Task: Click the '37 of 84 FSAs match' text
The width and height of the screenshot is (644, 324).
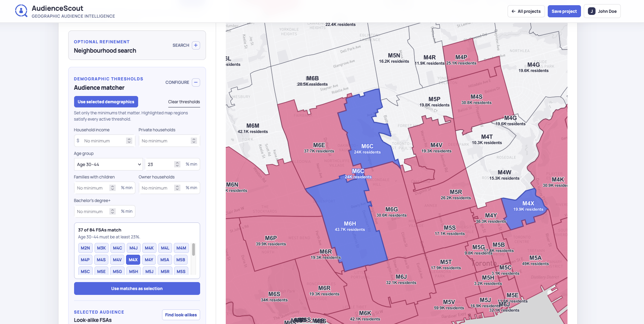Action: [100, 230]
